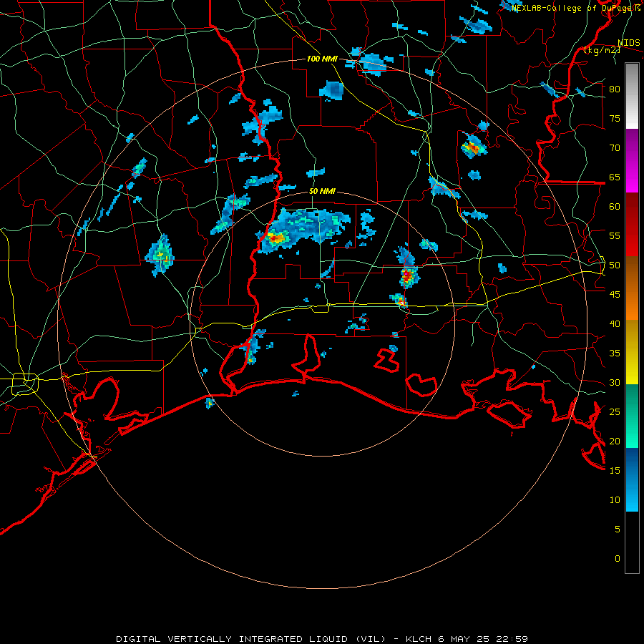The image size is (644, 644).
Task: Select the blue segment of the color scale
Action: click(x=632, y=479)
